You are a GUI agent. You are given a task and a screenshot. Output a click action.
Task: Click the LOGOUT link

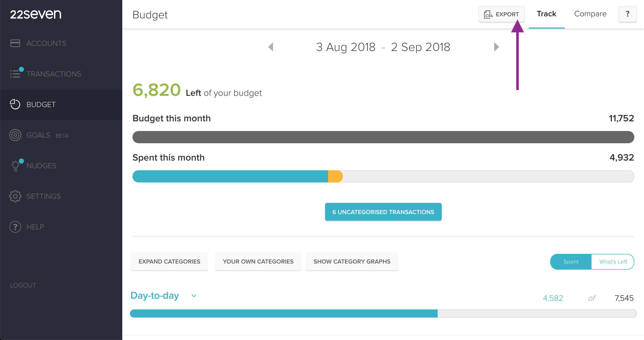(x=23, y=285)
